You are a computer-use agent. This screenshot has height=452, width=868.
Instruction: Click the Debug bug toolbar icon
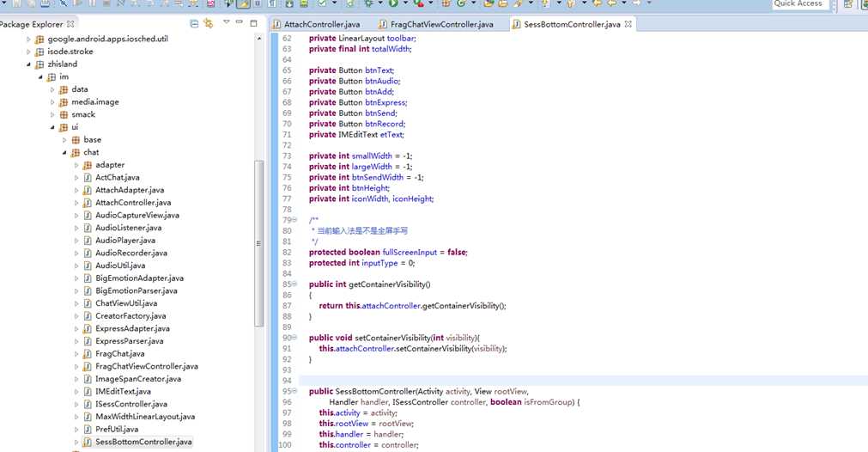(370, 4)
